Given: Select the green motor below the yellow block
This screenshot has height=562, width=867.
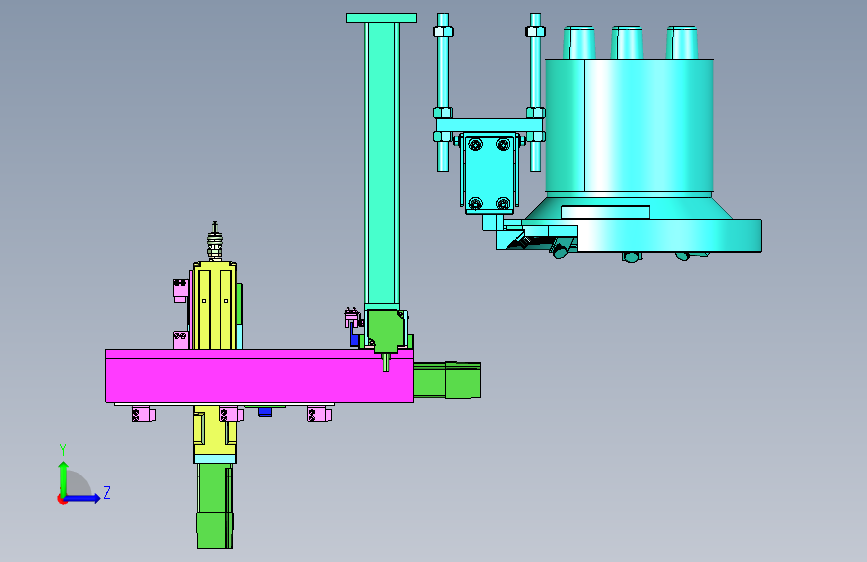Looking at the screenshot, I should (215, 506).
